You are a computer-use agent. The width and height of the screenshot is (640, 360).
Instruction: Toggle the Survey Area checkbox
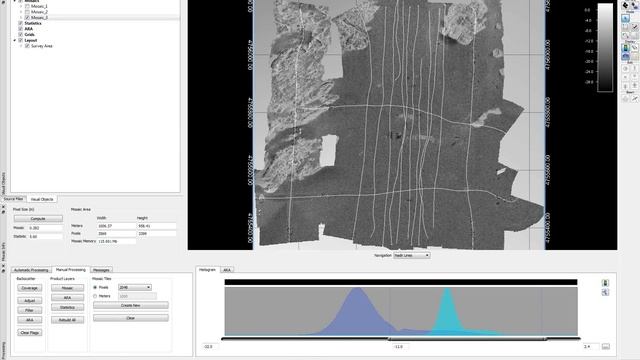click(x=27, y=46)
